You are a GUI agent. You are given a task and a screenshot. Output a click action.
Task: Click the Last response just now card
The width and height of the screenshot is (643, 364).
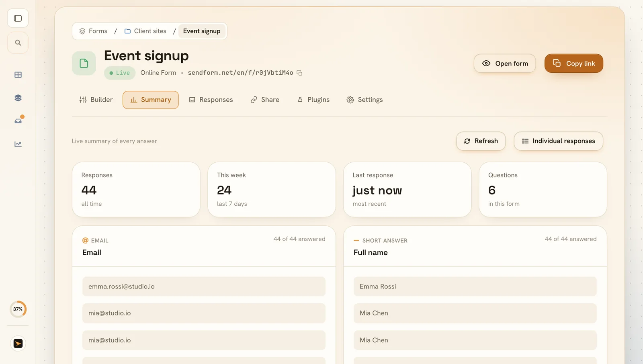tap(407, 190)
